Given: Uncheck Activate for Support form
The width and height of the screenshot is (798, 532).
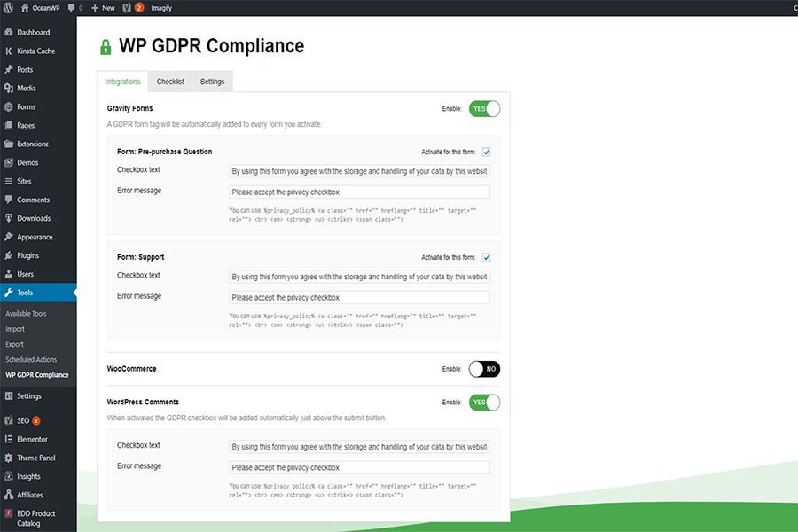Looking at the screenshot, I should [486, 258].
